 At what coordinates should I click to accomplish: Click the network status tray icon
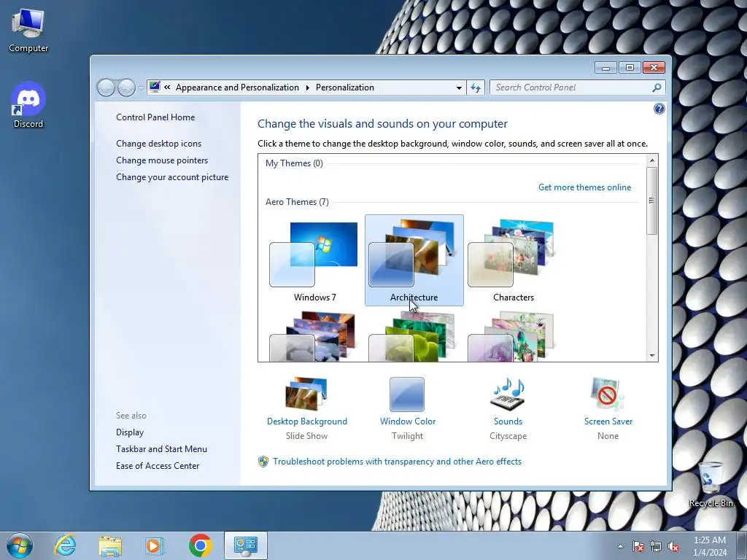pos(656,546)
